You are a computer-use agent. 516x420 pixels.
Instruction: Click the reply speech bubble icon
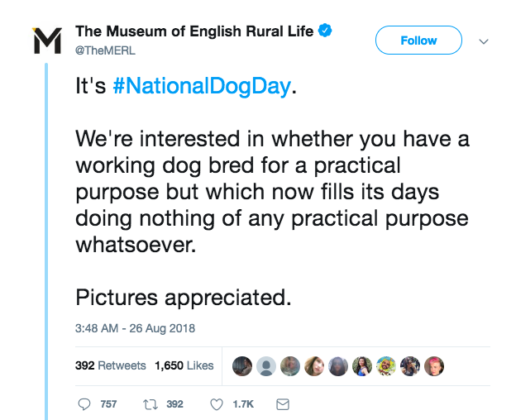tap(84, 404)
